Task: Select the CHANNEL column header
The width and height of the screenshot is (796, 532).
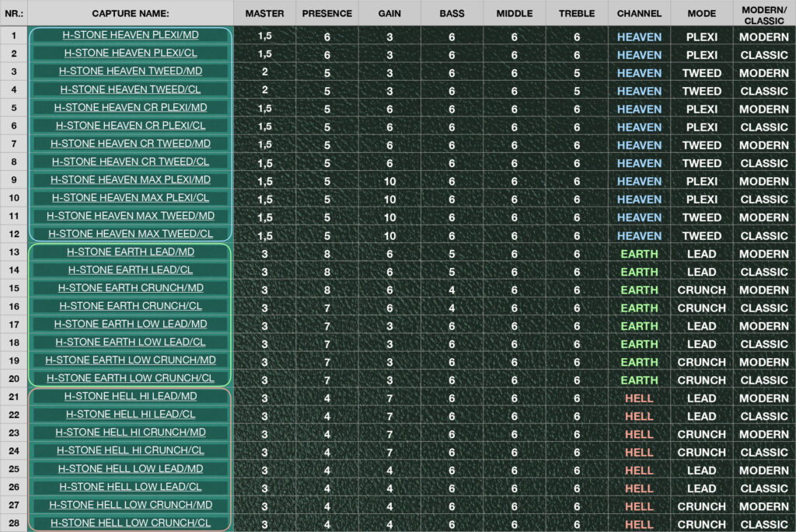Action: click(x=639, y=13)
